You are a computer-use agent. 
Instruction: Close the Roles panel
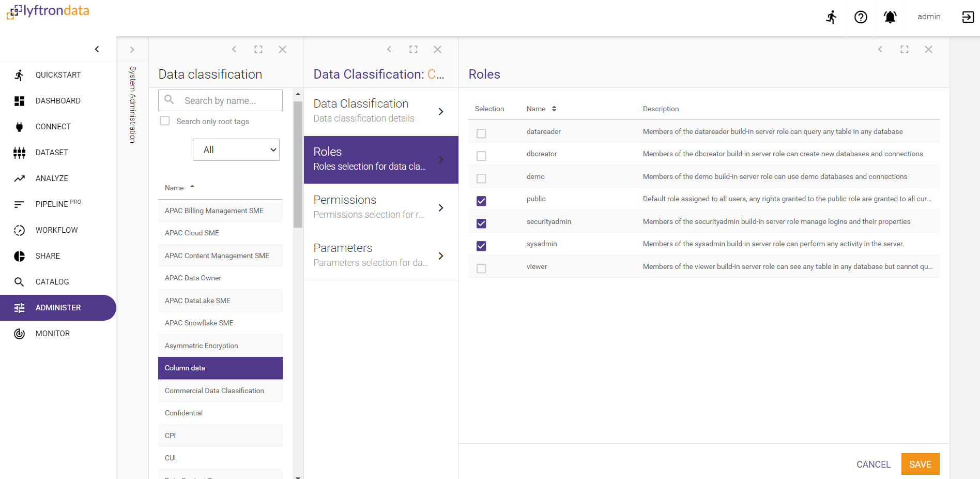point(928,50)
